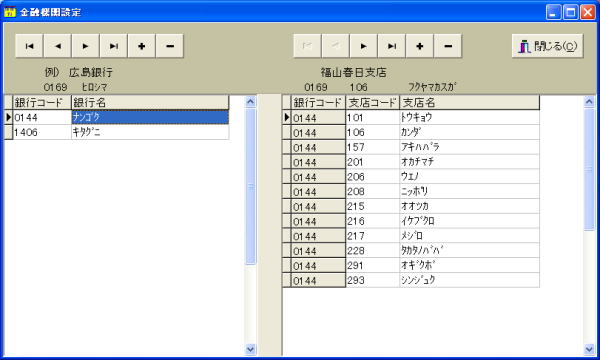
Task: Go to previous record in branch navigator
Action: (x=336, y=46)
